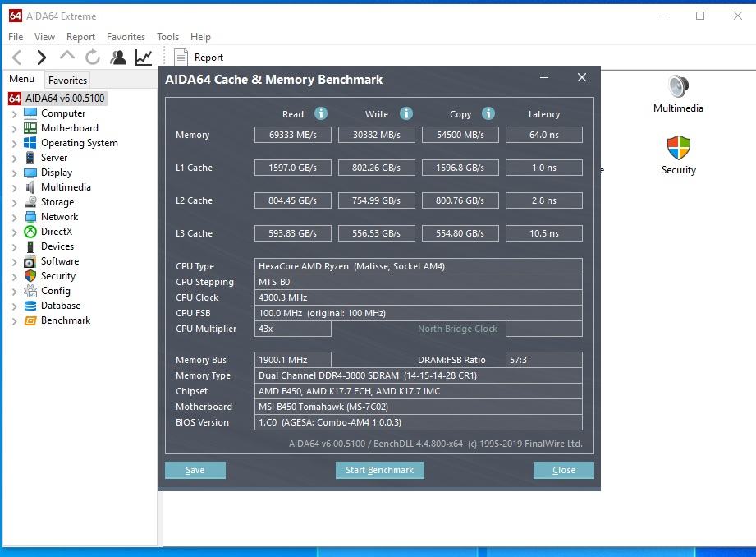Click the Memory Read value 69333 MB/s
The height and width of the screenshot is (557, 756).
point(293,135)
